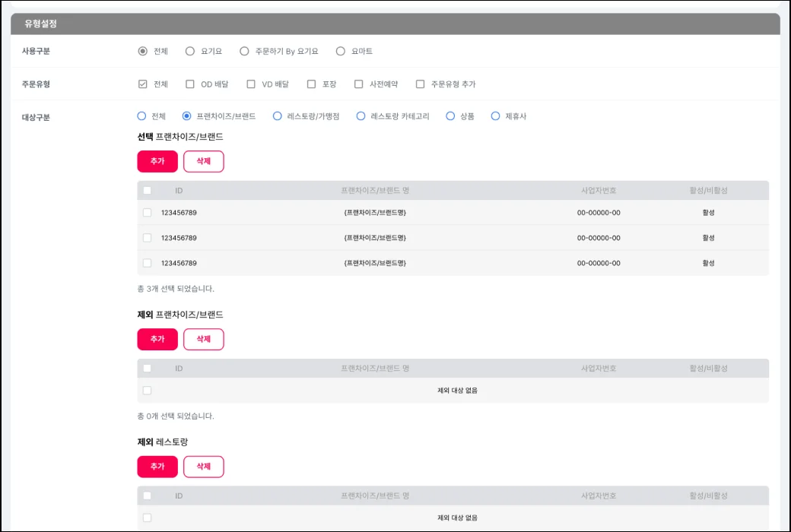This screenshot has width=791, height=532.
Task: Select 제휴사 target radio
Action: coord(495,116)
